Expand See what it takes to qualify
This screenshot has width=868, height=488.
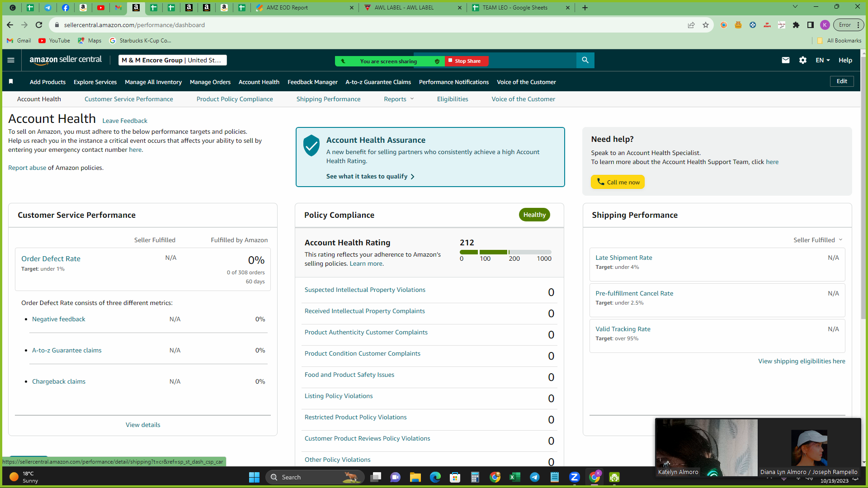pyautogui.click(x=370, y=176)
